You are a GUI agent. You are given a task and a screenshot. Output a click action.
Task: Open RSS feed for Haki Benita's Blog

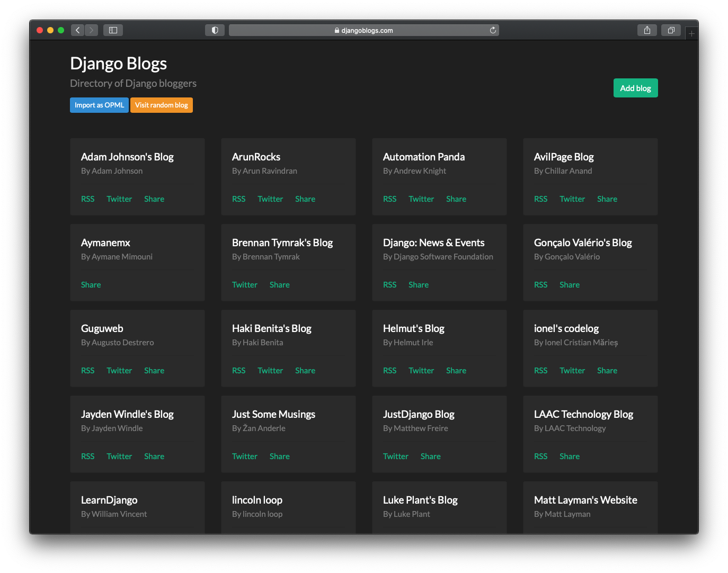tap(239, 371)
